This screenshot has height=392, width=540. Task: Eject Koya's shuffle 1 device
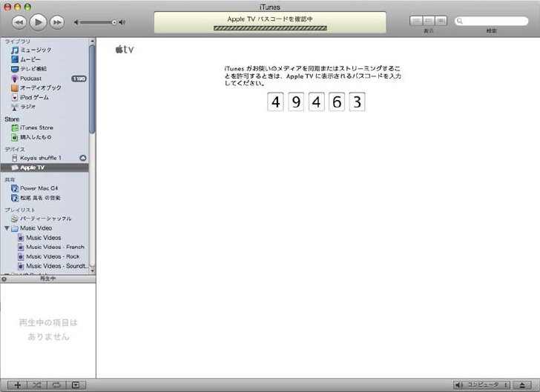pos(83,158)
